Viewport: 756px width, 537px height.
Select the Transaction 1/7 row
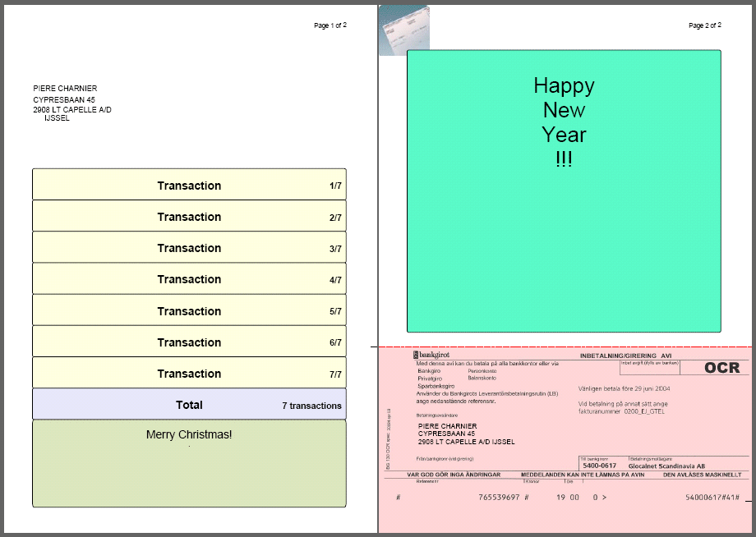click(x=189, y=185)
